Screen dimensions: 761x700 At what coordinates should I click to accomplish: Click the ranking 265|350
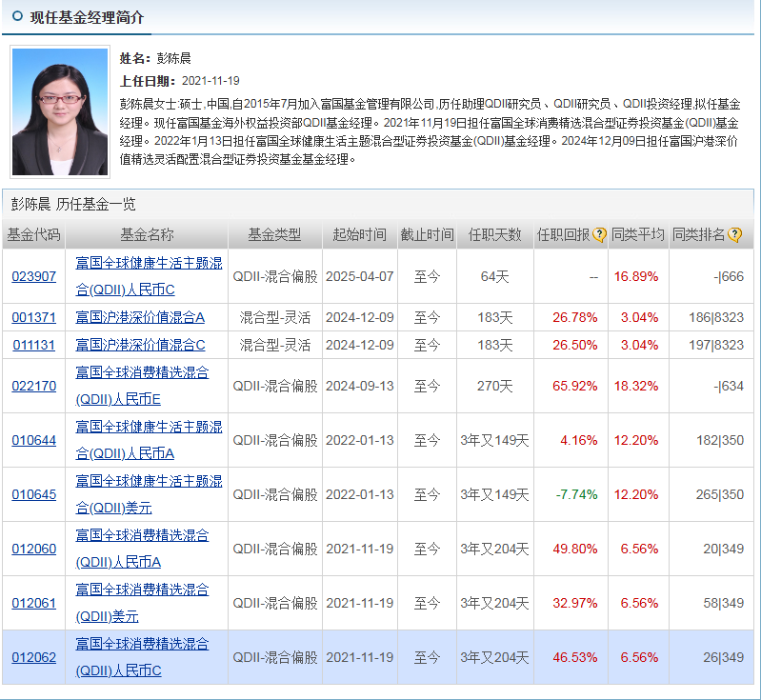[x=720, y=494]
